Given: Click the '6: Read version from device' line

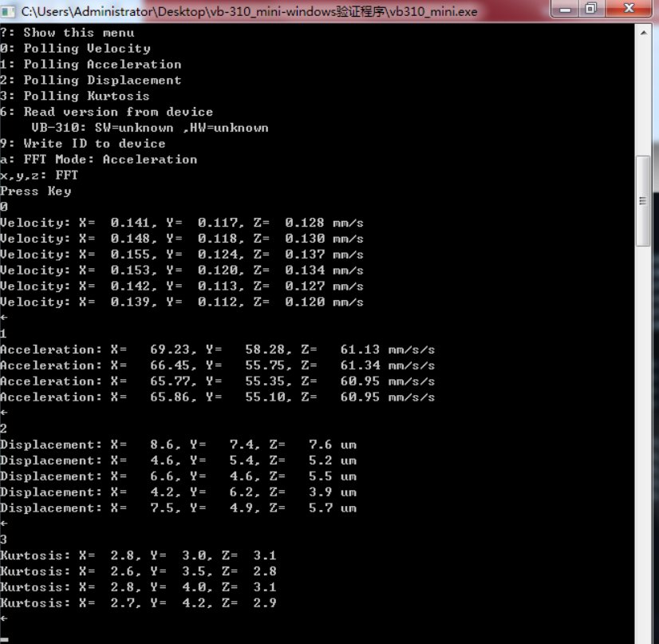Looking at the screenshot, I should [x=107, y=112].
